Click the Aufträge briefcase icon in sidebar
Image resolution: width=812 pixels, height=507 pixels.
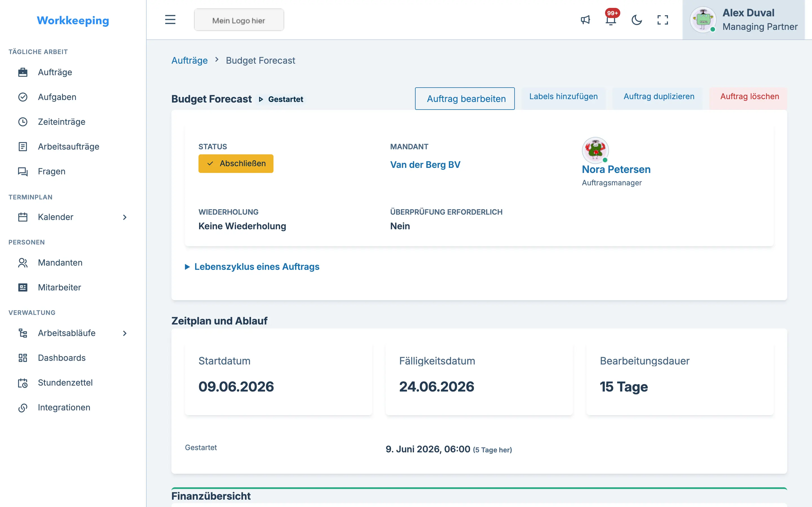(23, 72)
